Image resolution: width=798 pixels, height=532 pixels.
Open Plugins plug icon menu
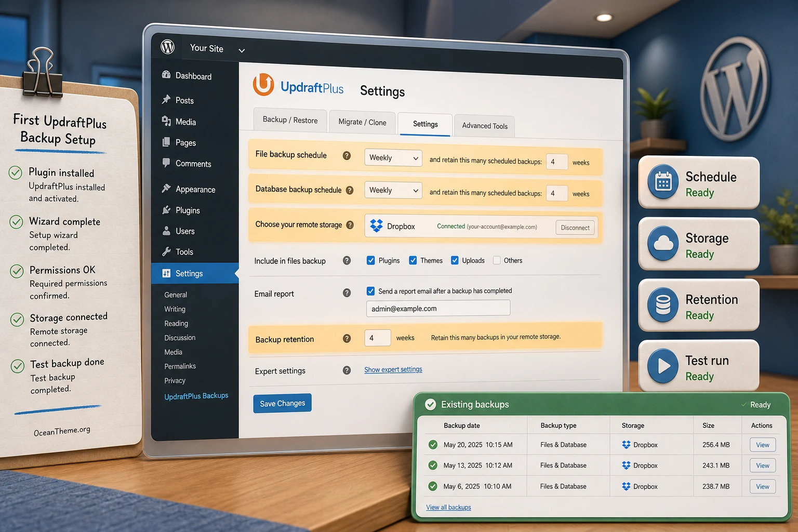tap(166, 210)
